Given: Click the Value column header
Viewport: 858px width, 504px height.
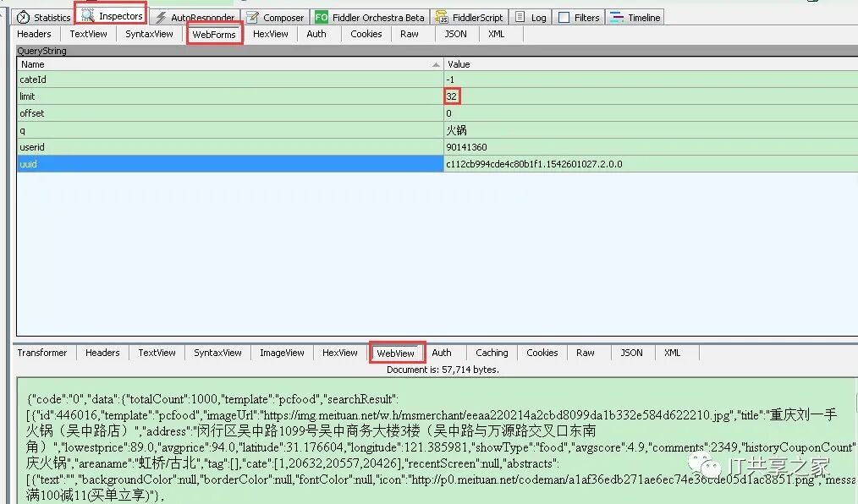Looking at the screenshot, I should (651, 64).
